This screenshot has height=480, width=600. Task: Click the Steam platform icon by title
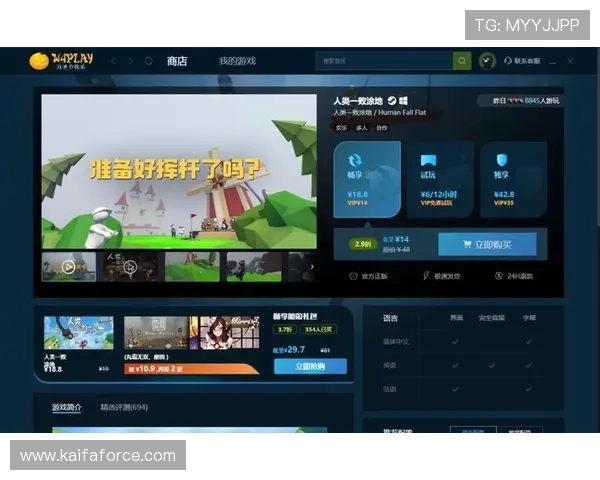coord(392,101)
